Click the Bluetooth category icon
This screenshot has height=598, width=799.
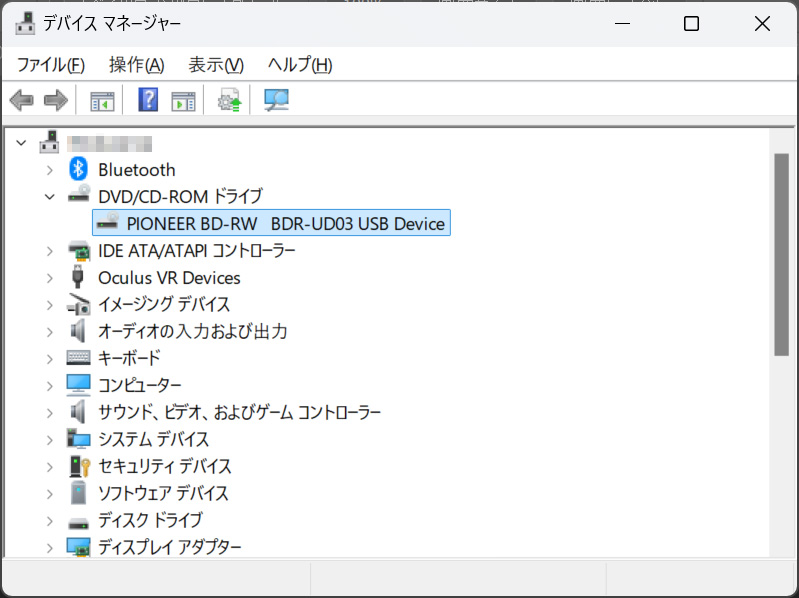[x=79, y=170]
